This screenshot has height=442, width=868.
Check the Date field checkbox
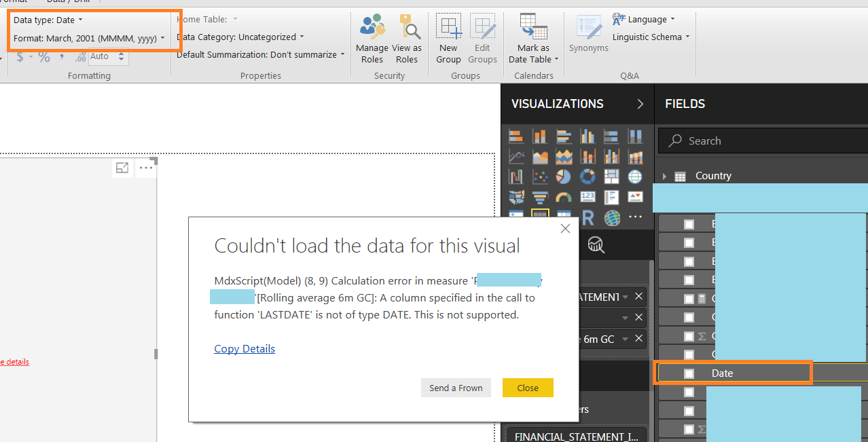point(689,373)
